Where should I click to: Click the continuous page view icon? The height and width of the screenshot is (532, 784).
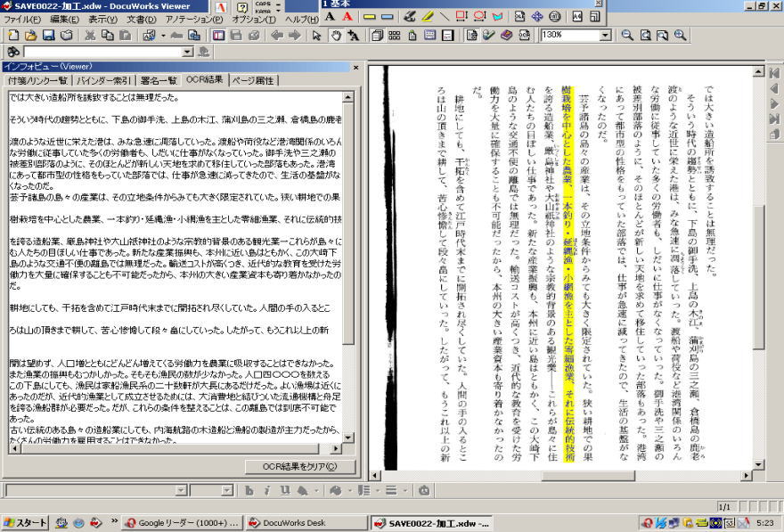[x=377, y=35]
